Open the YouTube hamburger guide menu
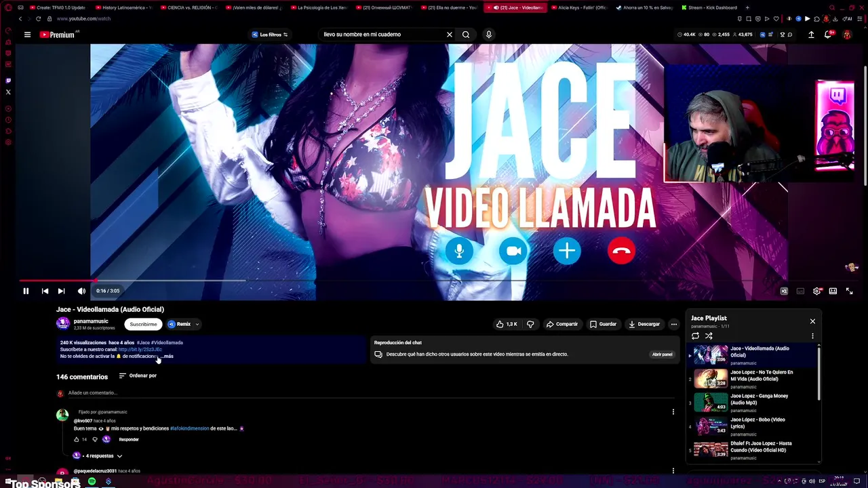The image size is (868, 488). click(x=27, y=35)
